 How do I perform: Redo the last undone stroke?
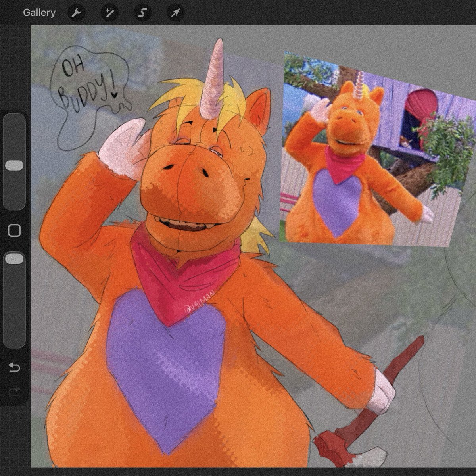tap(14, 391)
